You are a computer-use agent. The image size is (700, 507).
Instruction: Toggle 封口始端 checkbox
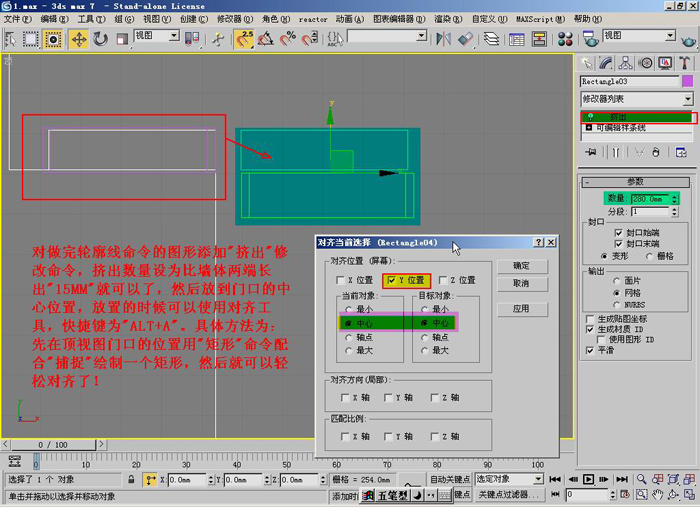619,233
